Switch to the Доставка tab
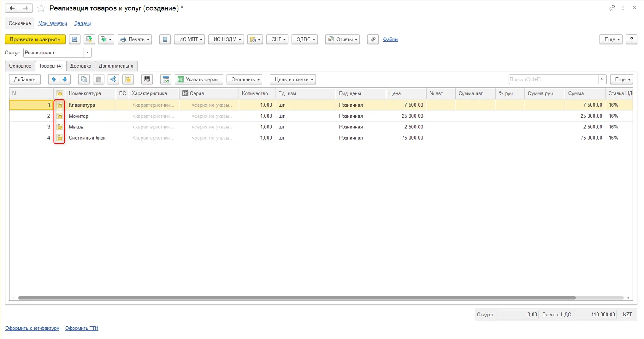Viewport: 644px width, 339px height. [81, 66]
